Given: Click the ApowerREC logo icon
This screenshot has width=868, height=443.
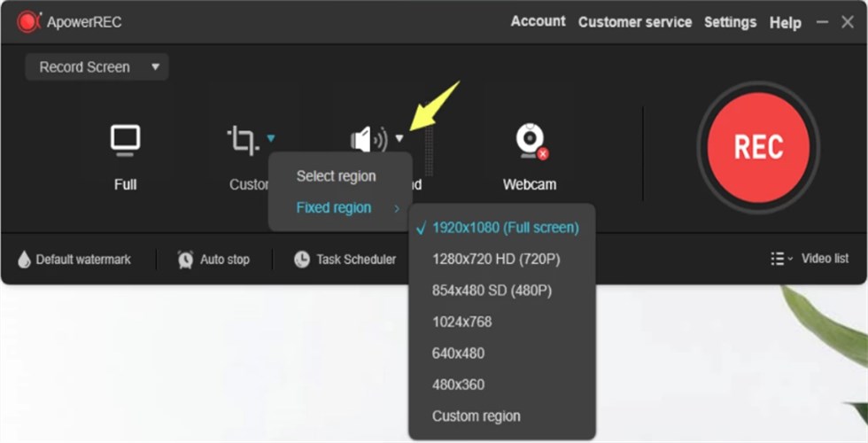Looking at the screenshot, I should pyautogui.click(x=28, y=22).
